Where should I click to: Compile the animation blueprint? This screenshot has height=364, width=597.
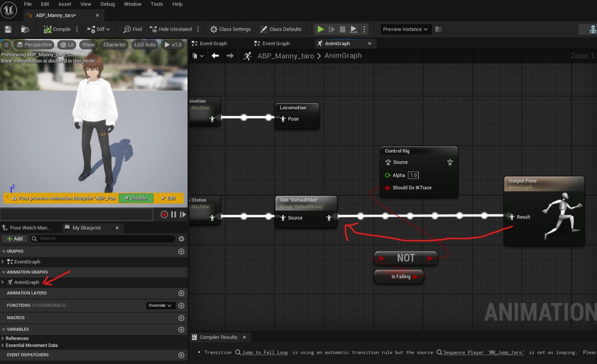[58, 29]
